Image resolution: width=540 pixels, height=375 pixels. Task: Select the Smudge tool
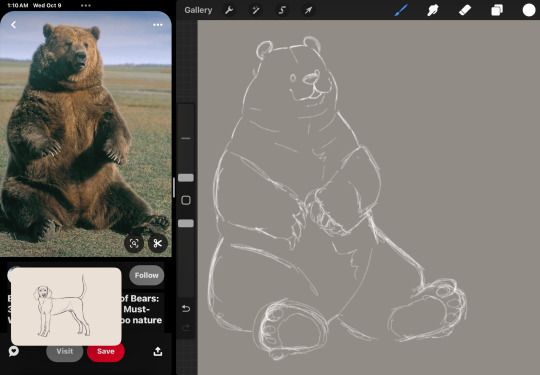(x=433, y=10)
